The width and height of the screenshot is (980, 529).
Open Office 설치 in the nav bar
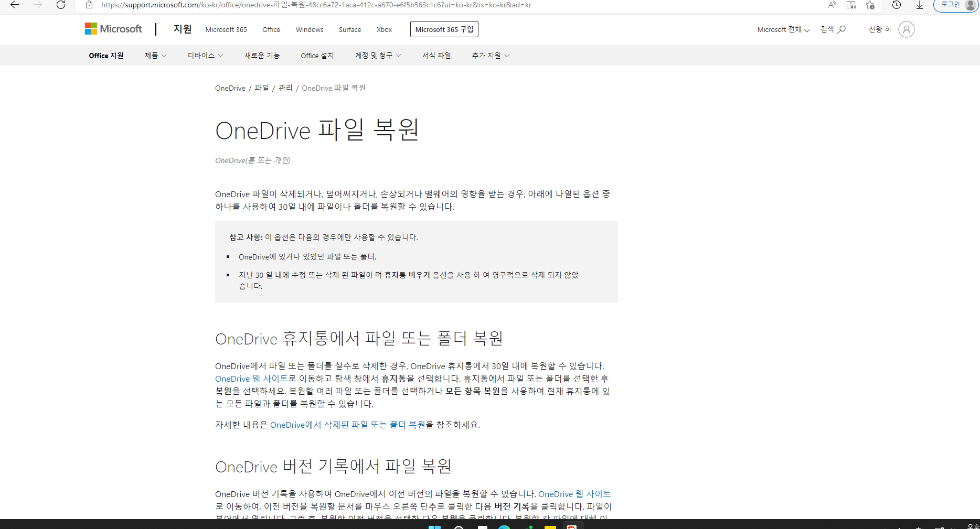[x=317, y=56]
